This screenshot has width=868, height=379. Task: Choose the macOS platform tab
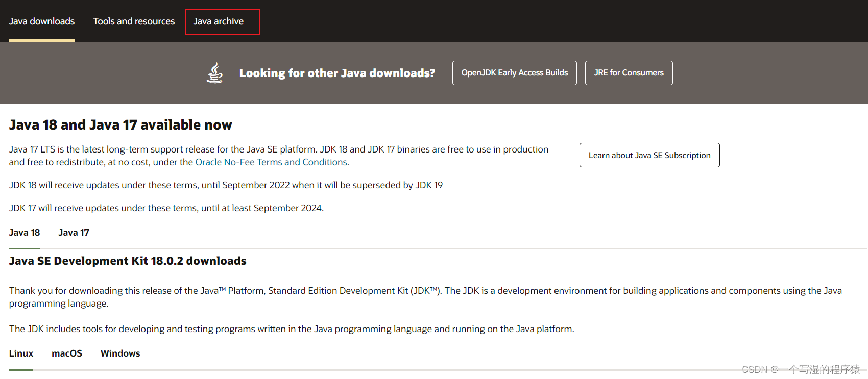tap(67, 353)
